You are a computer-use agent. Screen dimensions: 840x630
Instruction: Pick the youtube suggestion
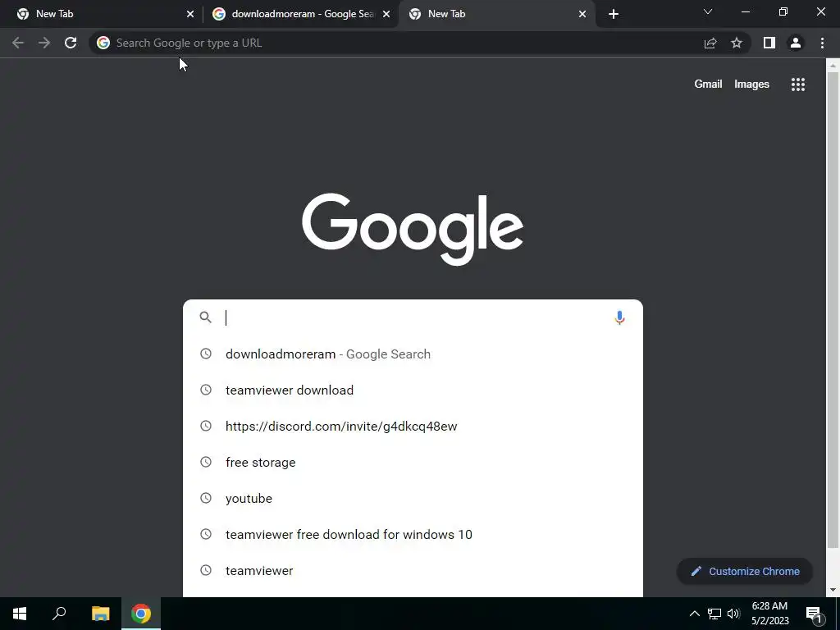point(413,498)
